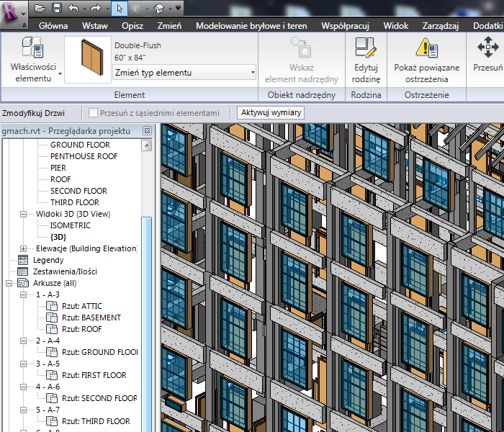The width and height of the screenshot is (504, 432).
Task: Enable Przesuń z sąsiednimi elementami checkbox
Action: coord(93,113)
